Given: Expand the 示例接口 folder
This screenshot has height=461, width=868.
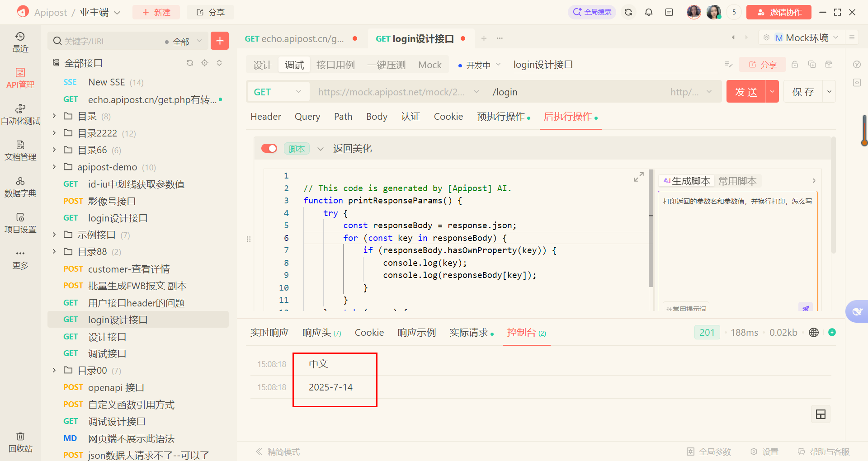Looking at the screenshot, I should point(54,235).
